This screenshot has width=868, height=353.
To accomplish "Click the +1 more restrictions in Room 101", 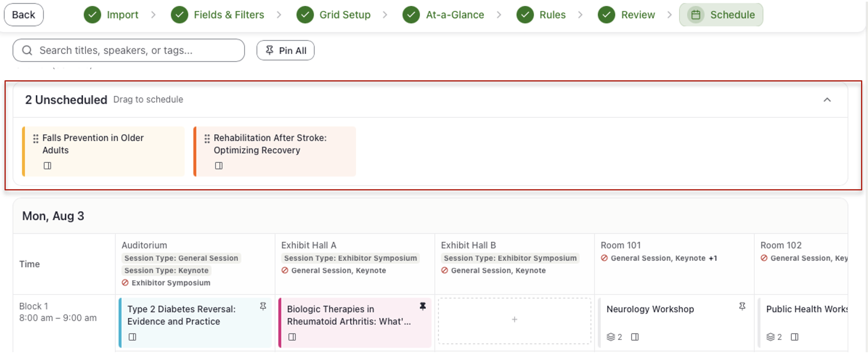I will (713, 258).
